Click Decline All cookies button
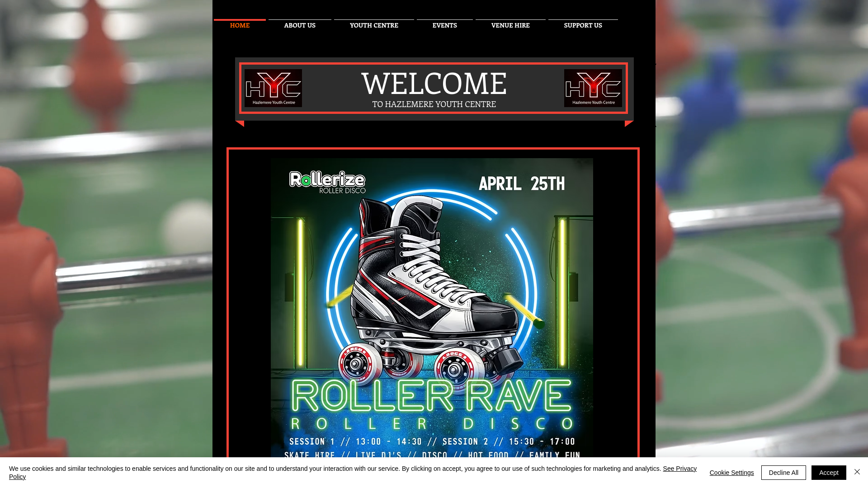This screenshot has width=868, height=488. 783,473
